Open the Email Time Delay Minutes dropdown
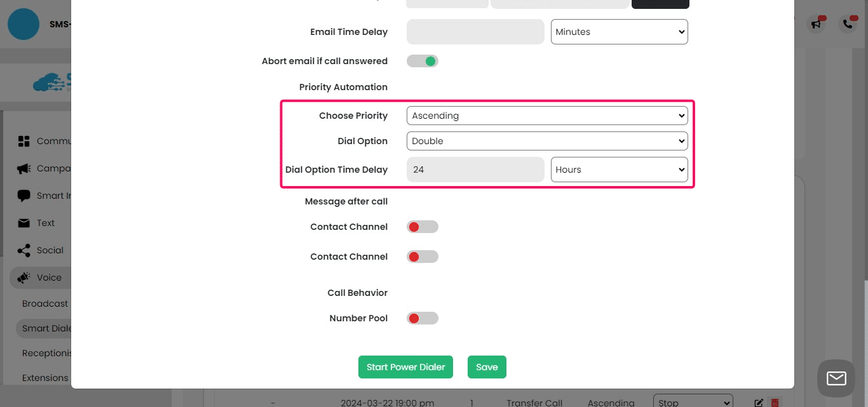Viewport: 868px width, 407px height. tap(619, 32)
